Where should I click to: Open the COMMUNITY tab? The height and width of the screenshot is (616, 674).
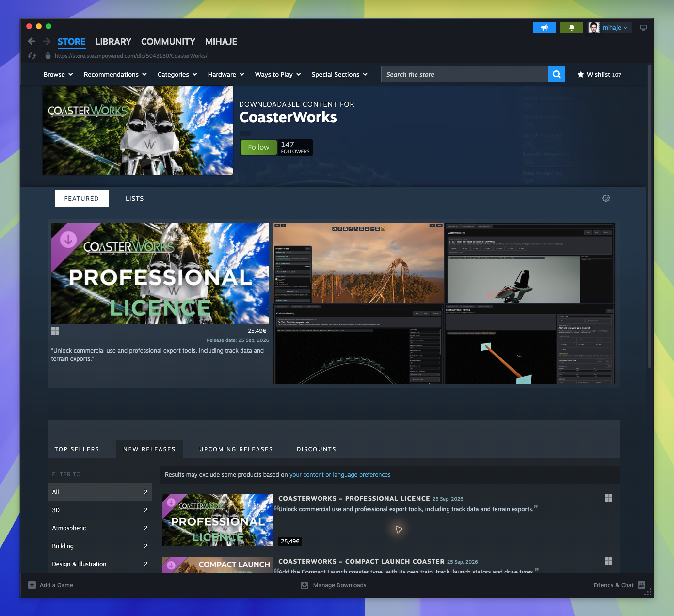[168, 42]
